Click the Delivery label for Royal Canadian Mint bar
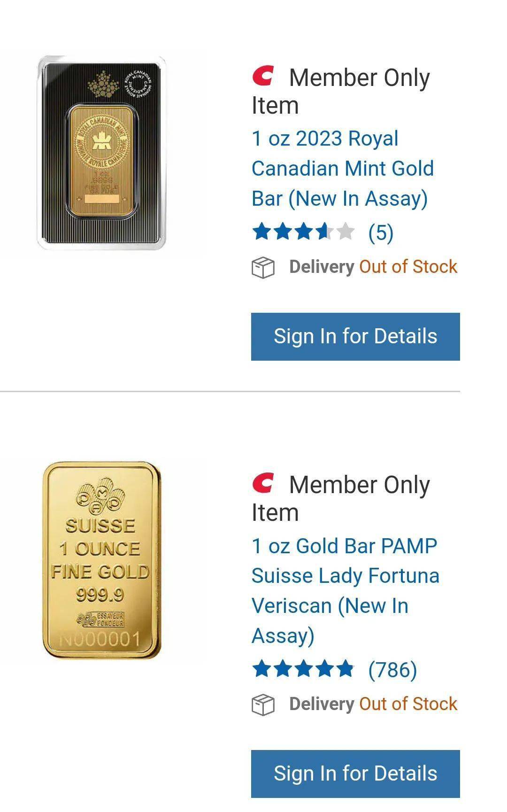The width and height of the screenshot is (507, 812). click(x=322, y=267)
